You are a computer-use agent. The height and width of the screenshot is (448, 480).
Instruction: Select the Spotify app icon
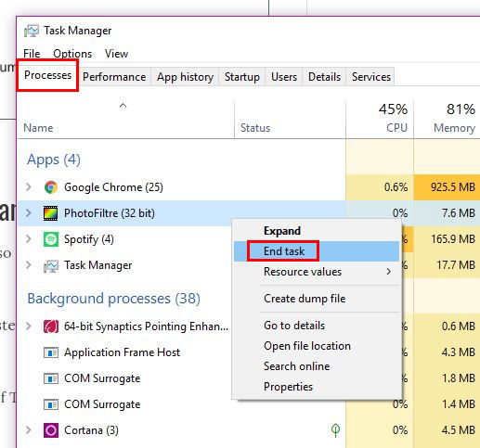[x=51, y=239]
